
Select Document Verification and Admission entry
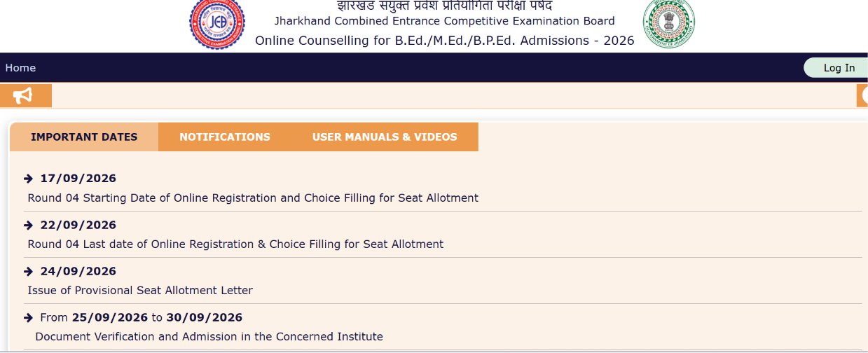click(x=209, y=337)
